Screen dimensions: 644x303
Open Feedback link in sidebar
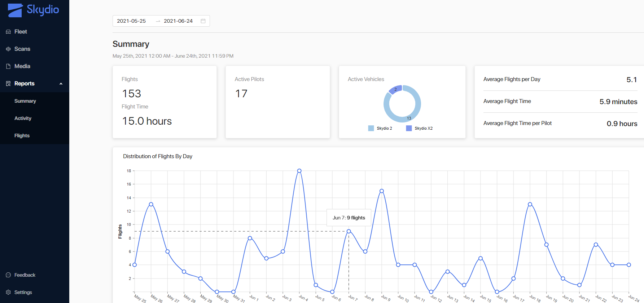[x=25, y=275]
